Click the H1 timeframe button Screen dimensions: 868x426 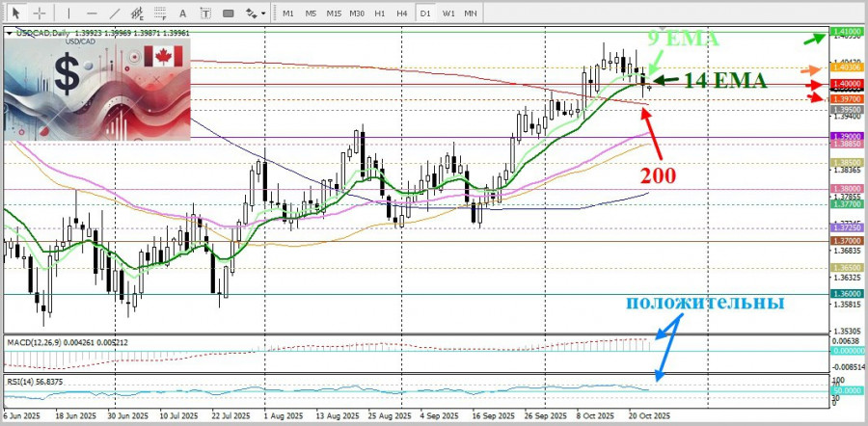click(x=380, y=13)
